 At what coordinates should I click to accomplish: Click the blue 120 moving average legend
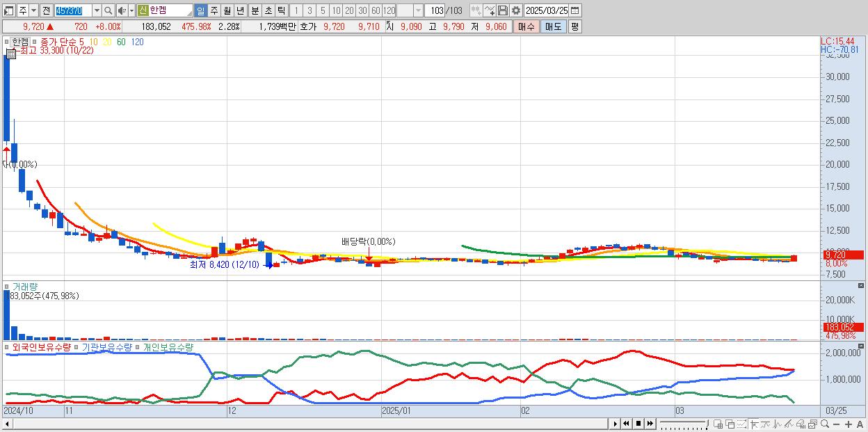[x=137, y=42]
